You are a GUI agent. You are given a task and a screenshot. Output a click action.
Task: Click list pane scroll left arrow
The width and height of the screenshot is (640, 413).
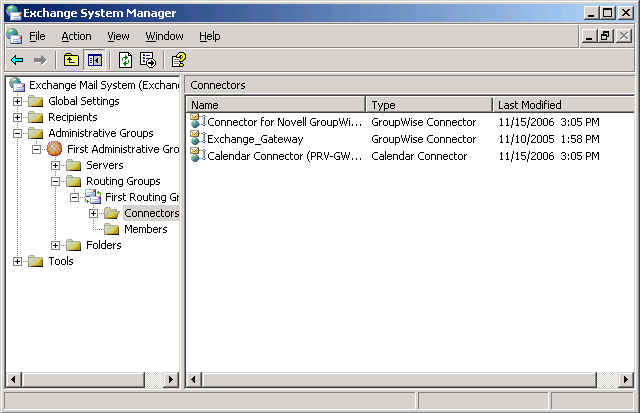tap(193, 380)
